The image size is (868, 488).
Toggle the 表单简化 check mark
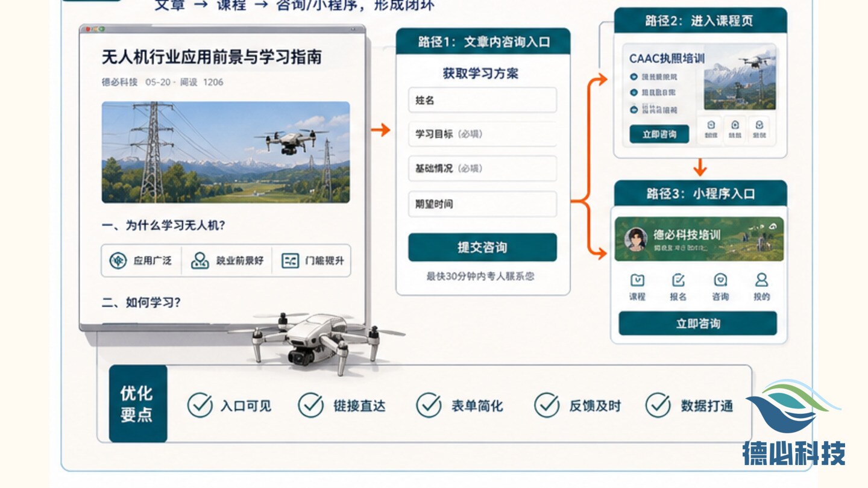[x=429, y=405]
